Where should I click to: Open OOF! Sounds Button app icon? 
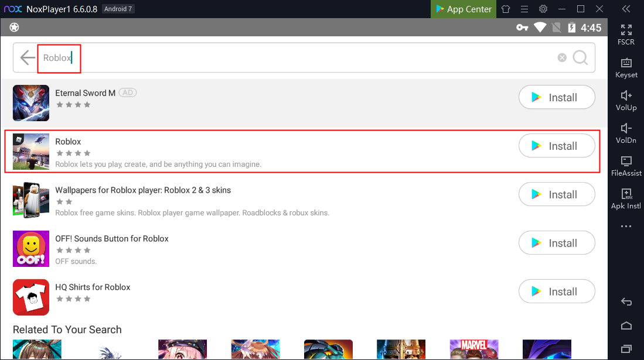[x=31, y=248]
